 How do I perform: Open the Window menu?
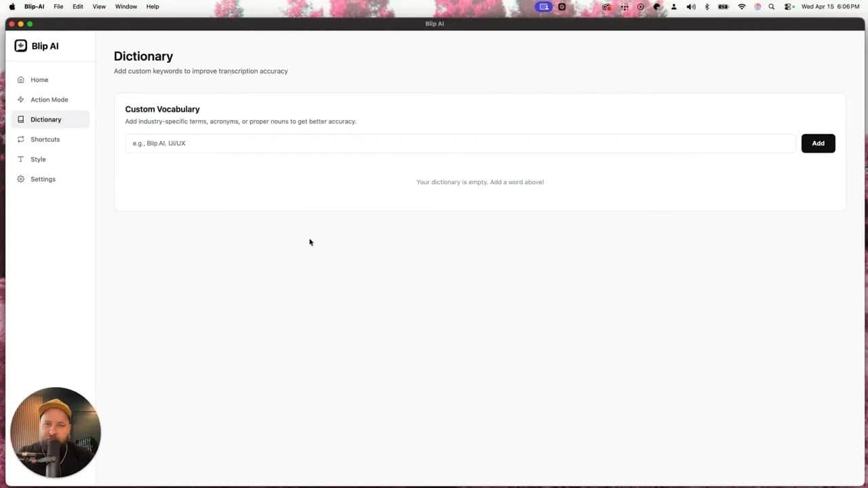pos(125,7)
